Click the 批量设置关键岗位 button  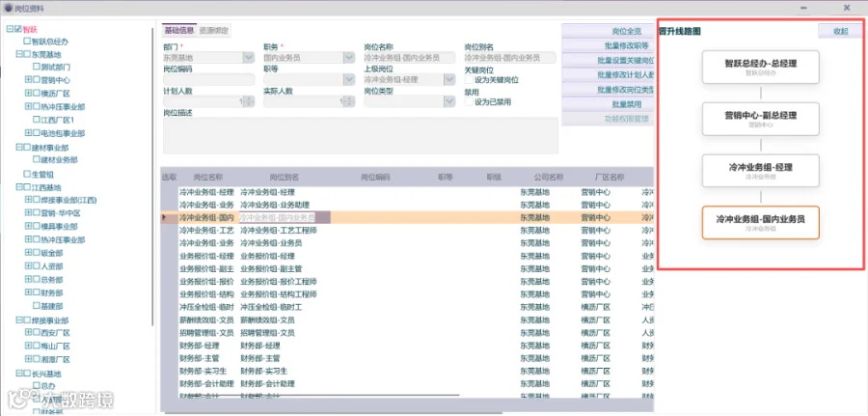coord(608,60)
